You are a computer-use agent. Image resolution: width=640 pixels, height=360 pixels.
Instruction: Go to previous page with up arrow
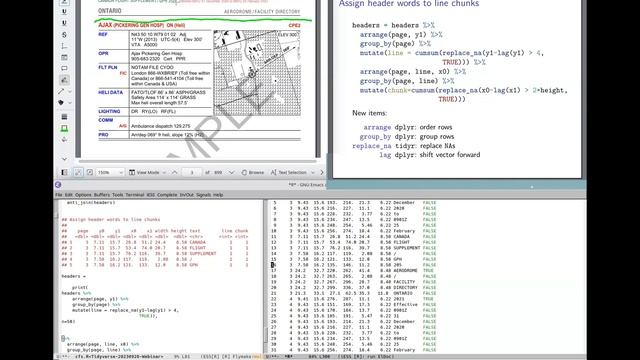pyautogui.click(x=174, y=173)
